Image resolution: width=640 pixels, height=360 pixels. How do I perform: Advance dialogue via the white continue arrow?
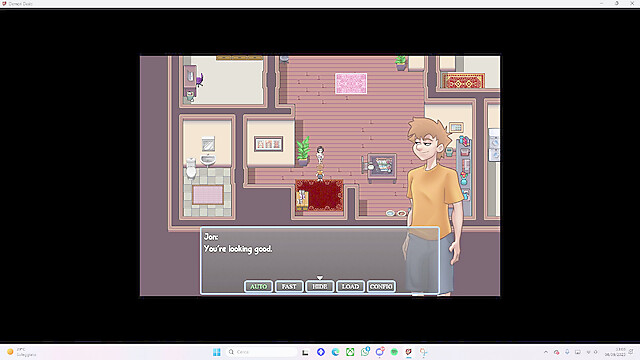320,278
